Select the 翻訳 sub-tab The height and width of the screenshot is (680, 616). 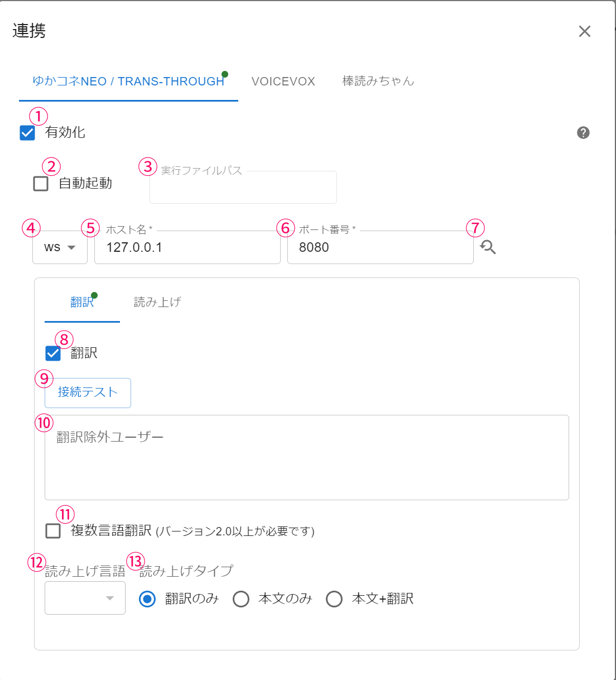click(x=82, y=303)
